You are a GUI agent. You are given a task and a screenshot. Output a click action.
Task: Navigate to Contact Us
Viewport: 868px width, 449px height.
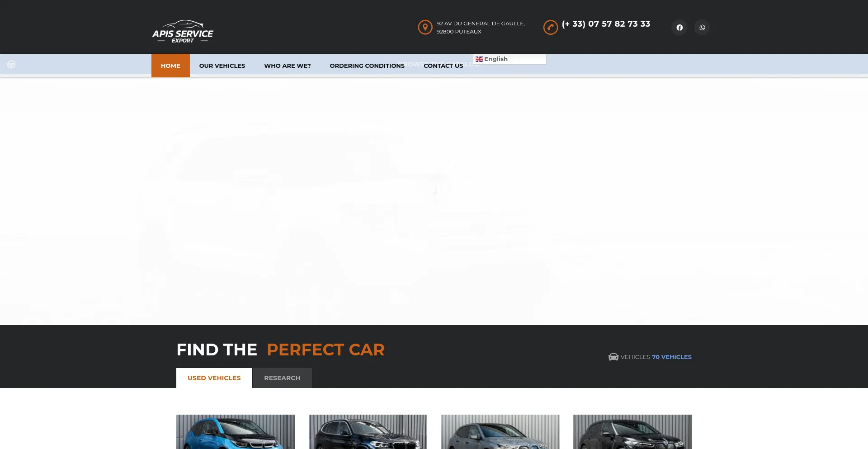point(443,66)
